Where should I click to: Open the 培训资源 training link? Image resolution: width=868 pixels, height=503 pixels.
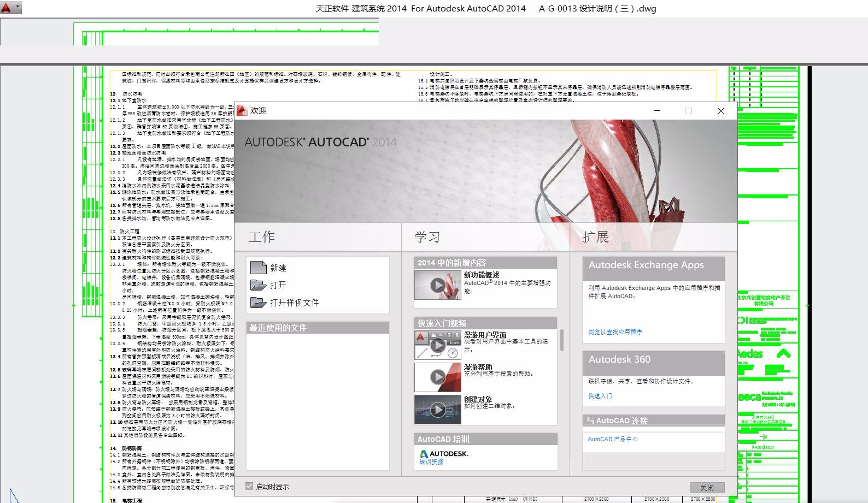431,462
